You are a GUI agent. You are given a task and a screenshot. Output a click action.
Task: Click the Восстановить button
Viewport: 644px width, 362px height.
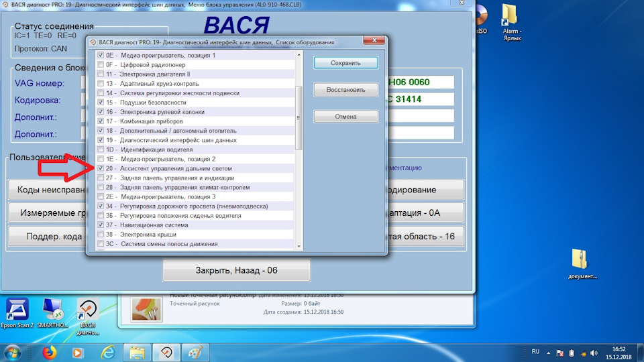[x=346, y=89]
